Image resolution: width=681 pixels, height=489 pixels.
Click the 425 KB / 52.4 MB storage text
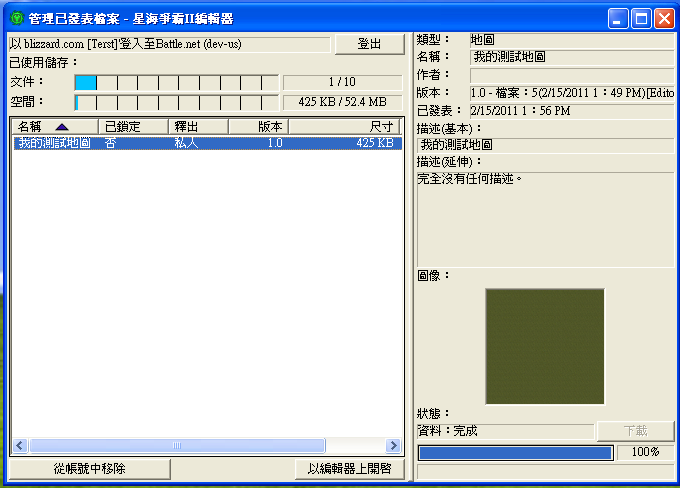(x=342, y=102)
